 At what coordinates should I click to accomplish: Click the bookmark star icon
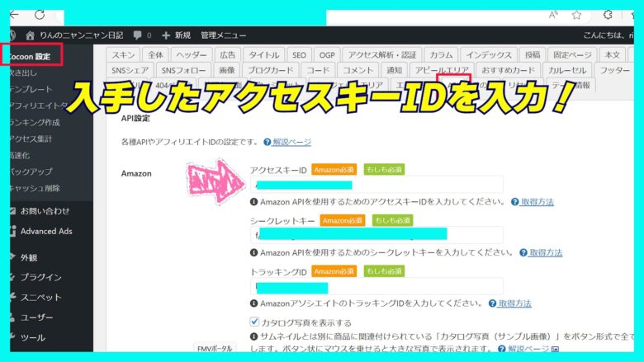[x=576, y=15]
